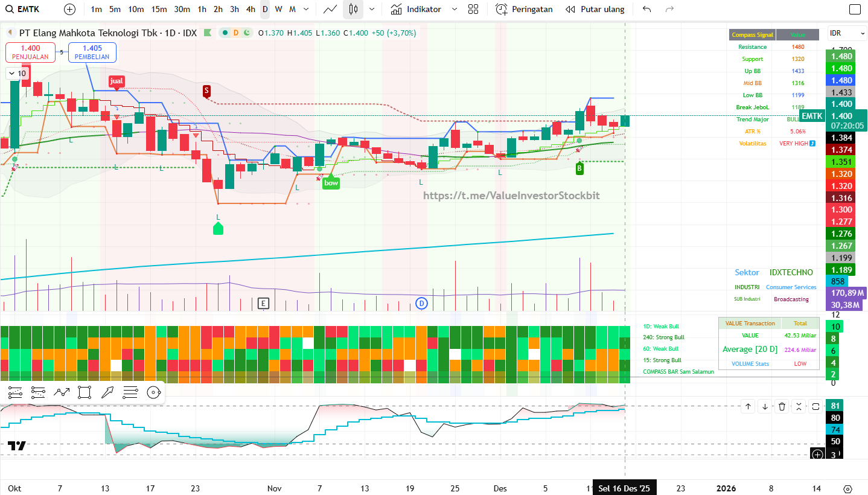The image size is (868, 495).
Task: Click the 1.405 PEMBELIAN buy button
Action: click(92, 53)
